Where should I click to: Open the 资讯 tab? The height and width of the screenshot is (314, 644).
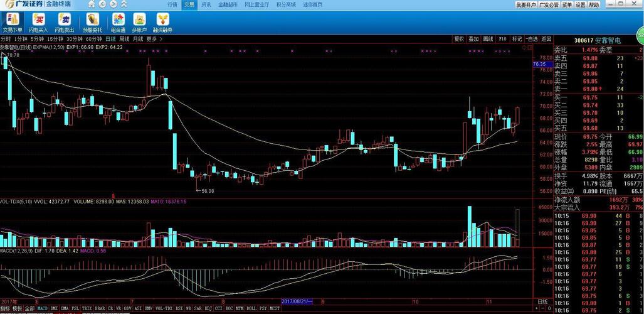(x=206, y=4)
